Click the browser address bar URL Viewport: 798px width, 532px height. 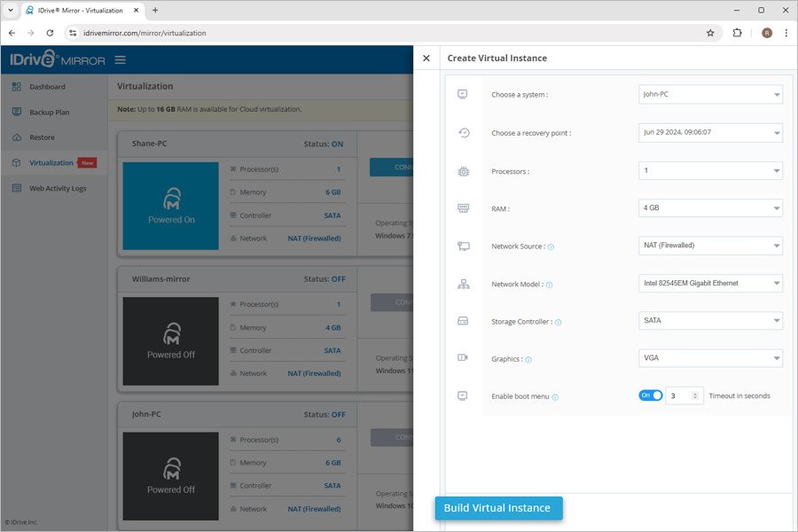(x=145, y=33)
